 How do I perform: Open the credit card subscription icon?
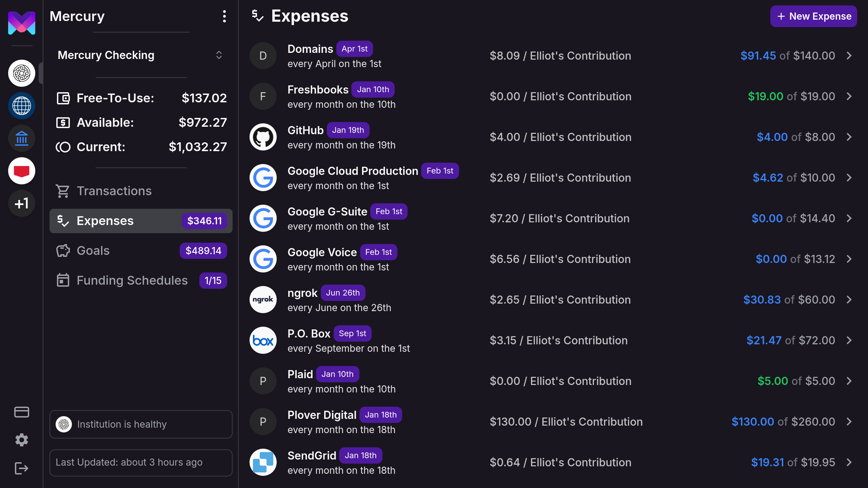pos(22,412)
